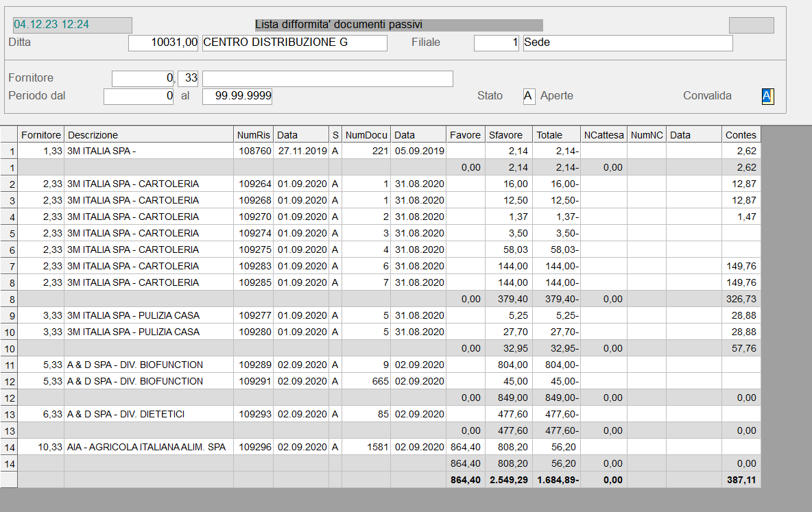Focus the Convalida input field
Image resolution: width=812 pixels, height=512 pixels.
coord(767,96)
